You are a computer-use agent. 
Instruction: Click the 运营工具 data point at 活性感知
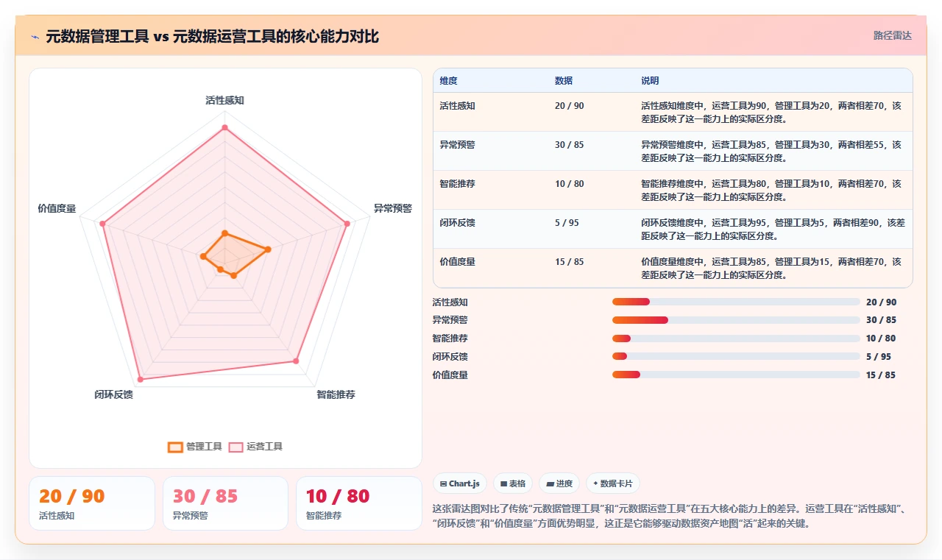[x=224, y=128]
